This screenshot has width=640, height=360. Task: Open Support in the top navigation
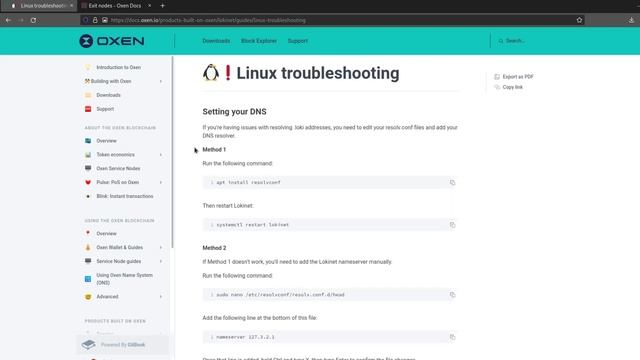(298, 41)
